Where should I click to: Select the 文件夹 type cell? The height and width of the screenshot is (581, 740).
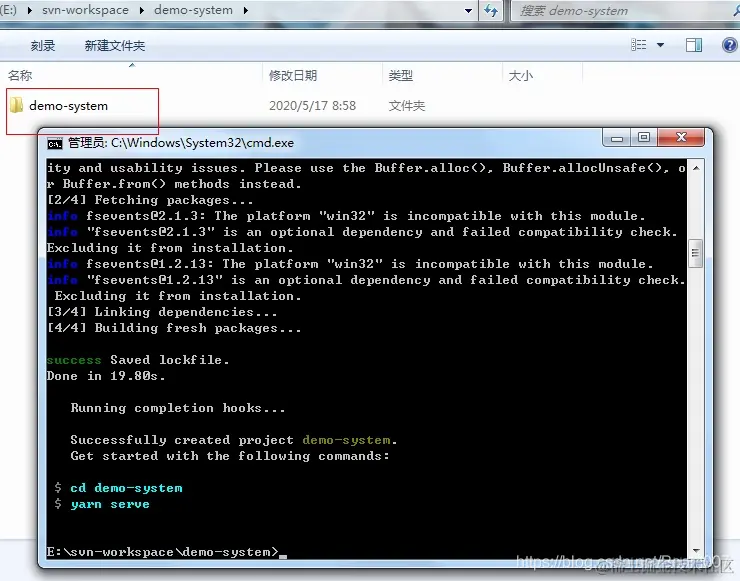pyautogui.click(x=407, y=106)
